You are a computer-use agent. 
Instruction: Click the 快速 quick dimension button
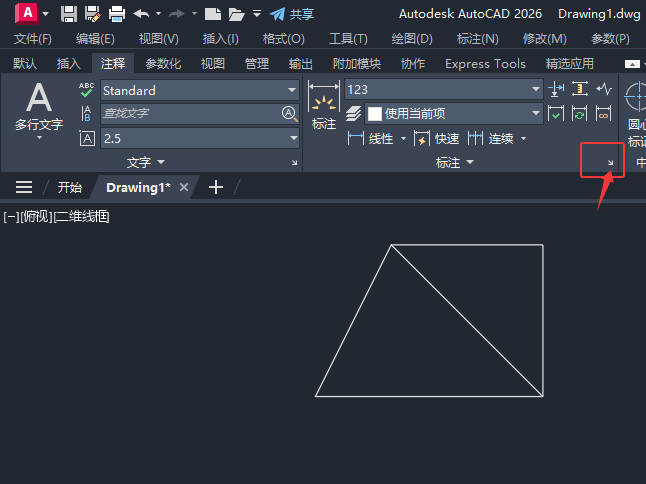[437, 139]
